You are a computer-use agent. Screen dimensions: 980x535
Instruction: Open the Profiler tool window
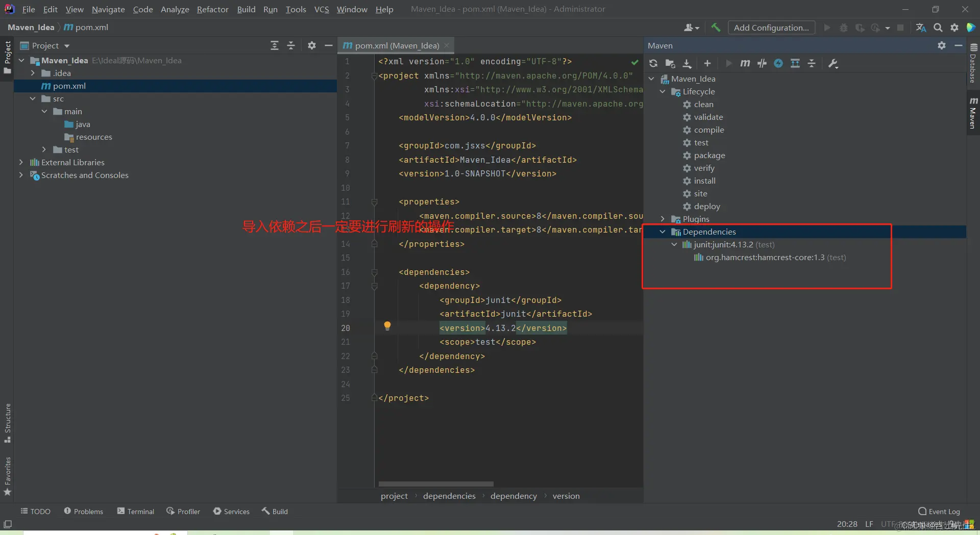tap(183, 511)
